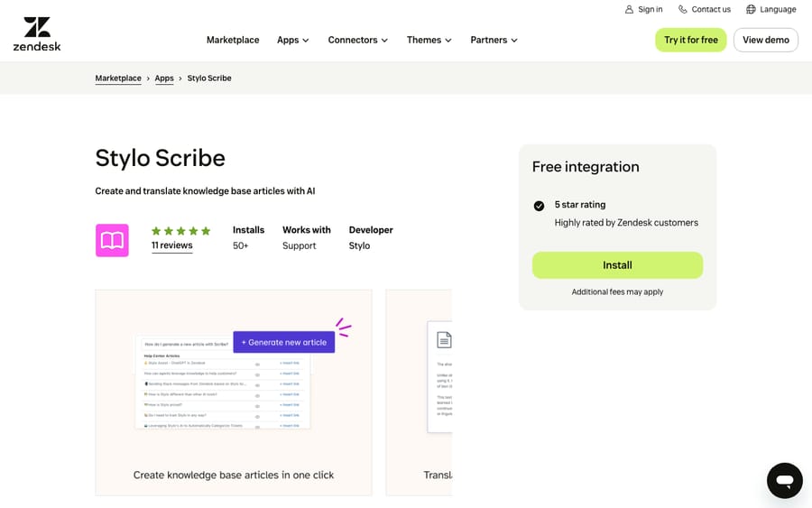Click the Contact us link

pos(705,9)
